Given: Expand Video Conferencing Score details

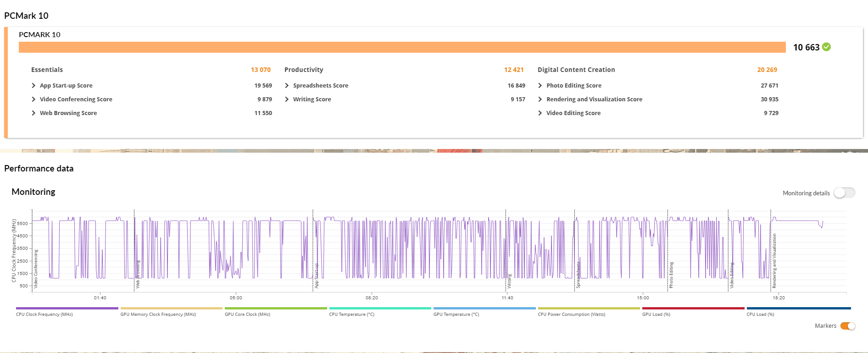Looking at the screenshot, I should pyautogui.click(x=33, y=99).
